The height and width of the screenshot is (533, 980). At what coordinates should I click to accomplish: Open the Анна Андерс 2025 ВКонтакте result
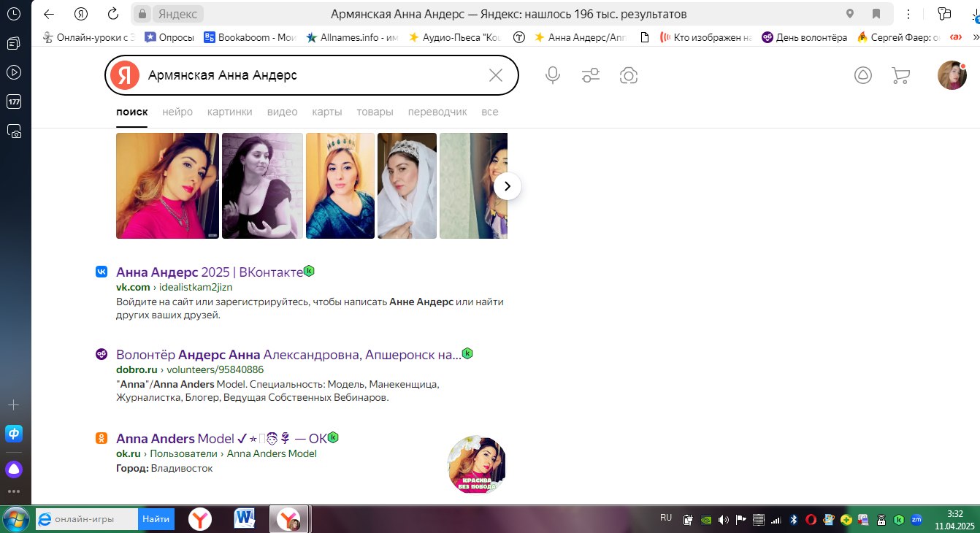[210, 272]
